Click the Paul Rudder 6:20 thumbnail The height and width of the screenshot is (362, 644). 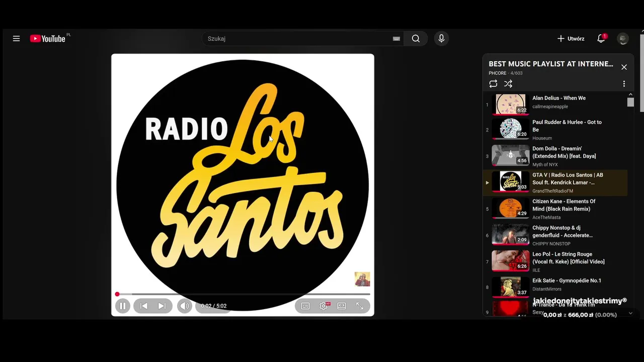(x=510, y=129)
